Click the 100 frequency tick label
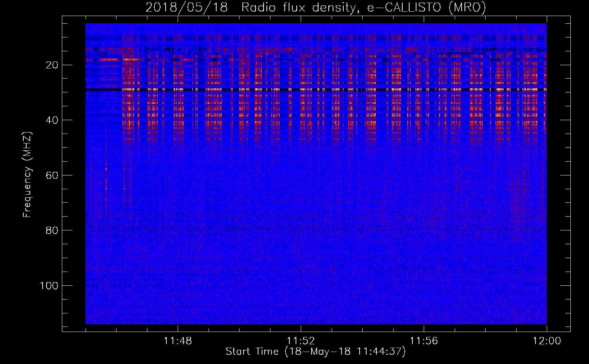Image resolution: width=589 pixels, height=364 pixels. [49, 286]
